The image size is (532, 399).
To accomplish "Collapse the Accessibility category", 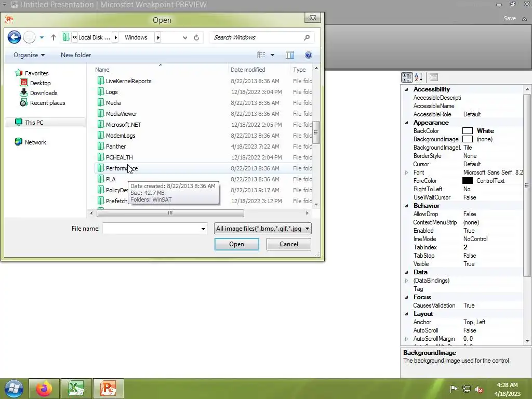I will point(406,89).
